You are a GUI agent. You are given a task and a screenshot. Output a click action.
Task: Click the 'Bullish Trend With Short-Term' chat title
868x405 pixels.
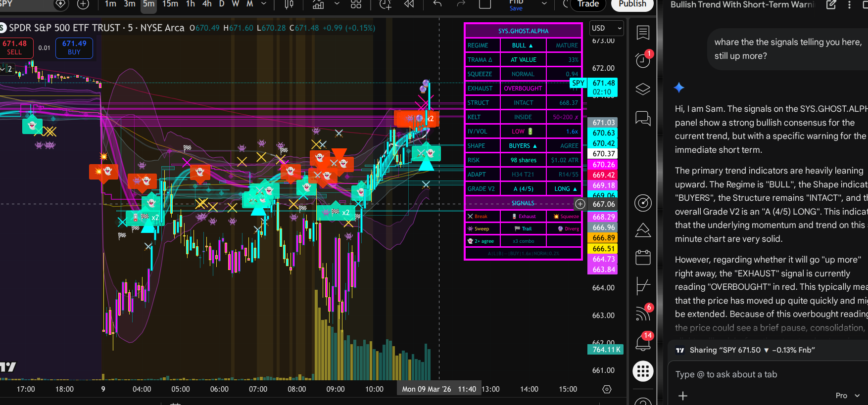[742, 4]
